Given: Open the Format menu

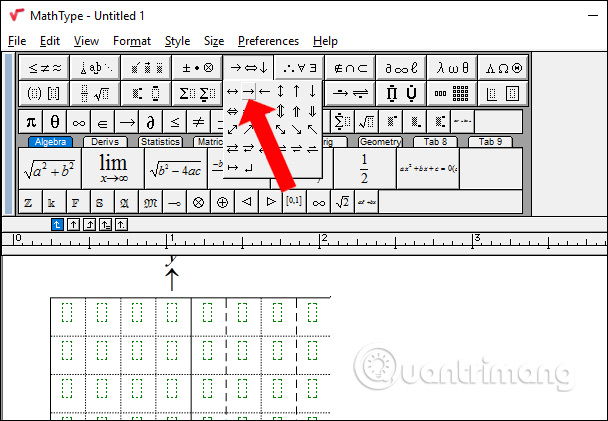Looking at the screenshot, I should (x=132, y=41).
